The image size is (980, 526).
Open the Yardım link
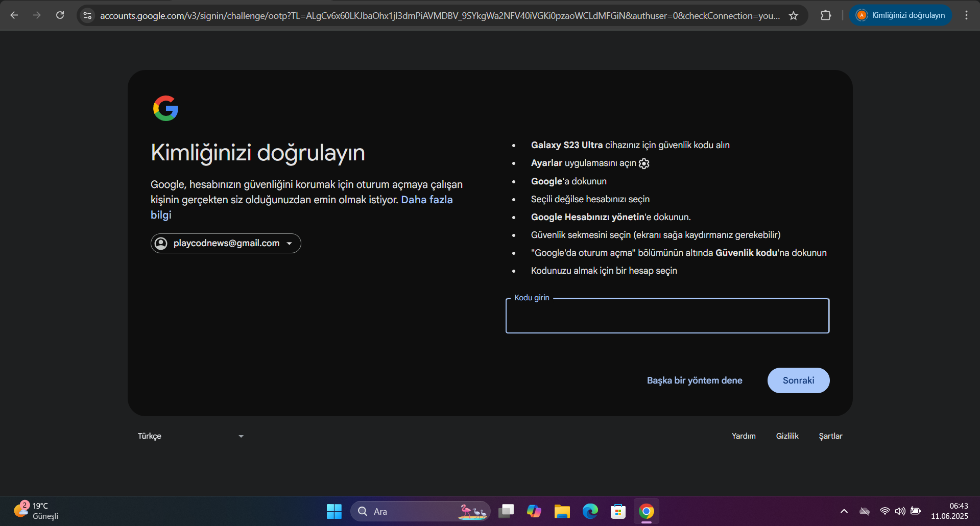pyautogui.click(x=744, y=436)
